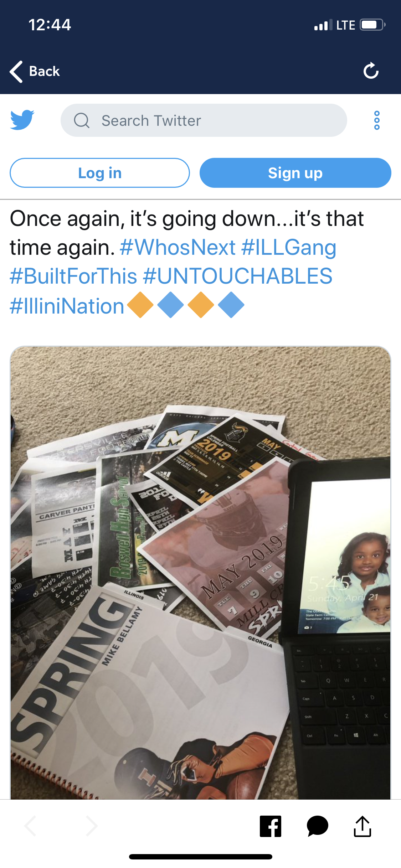The height and width of the screenshot is (868, 401).
Task: Go to next page arrow
Action: [x=92, y=826]
